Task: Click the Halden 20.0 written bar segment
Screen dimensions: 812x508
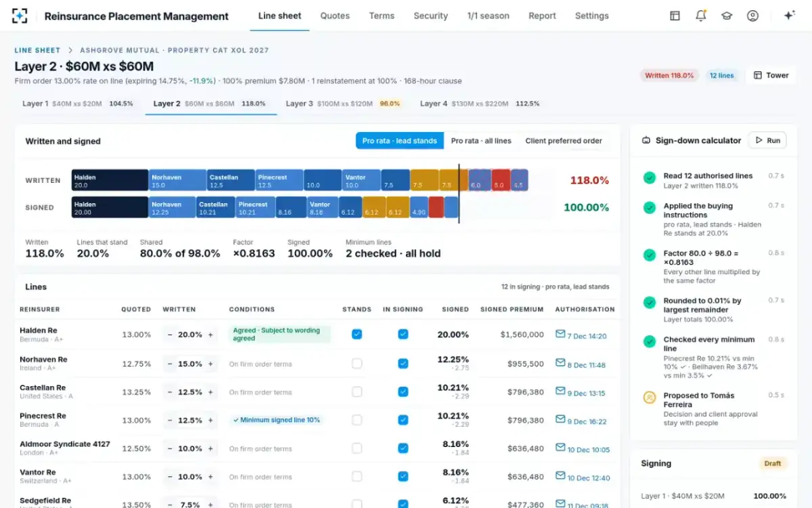Action: (110, 180)
